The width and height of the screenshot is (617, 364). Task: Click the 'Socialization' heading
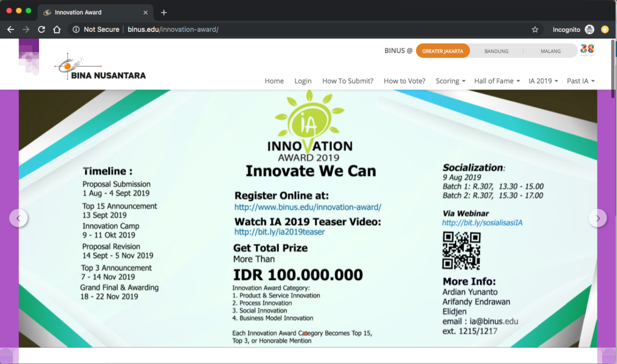point(473,168)
